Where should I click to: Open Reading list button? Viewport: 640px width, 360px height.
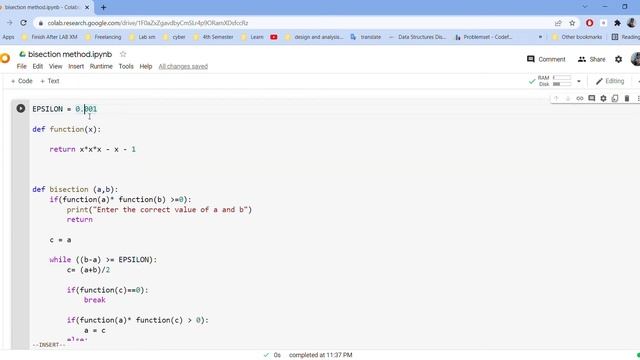(x=625, y=37)
